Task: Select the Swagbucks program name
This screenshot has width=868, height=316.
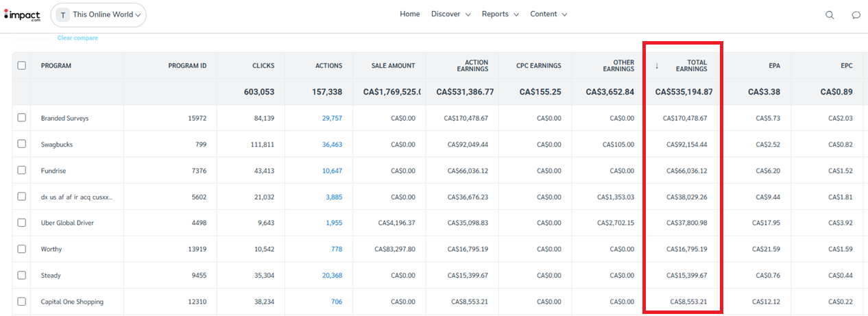Action: point(57,145)
